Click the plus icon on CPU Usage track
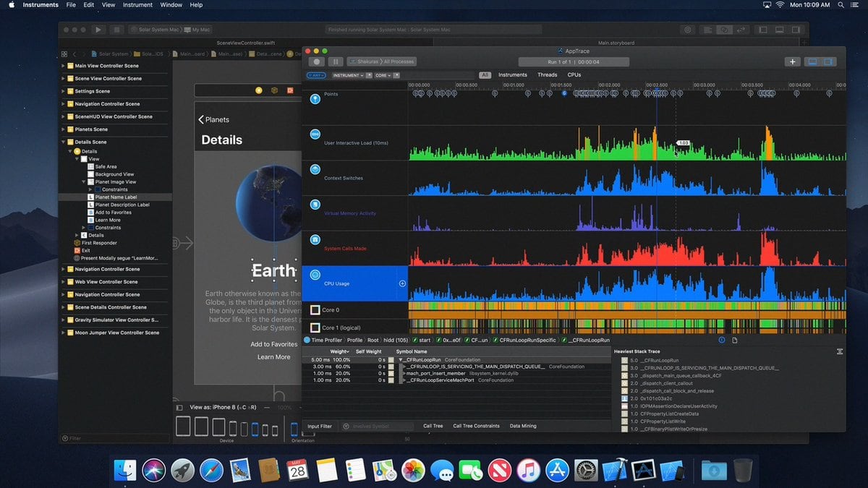This screenshot has width=868, height=488. coord(403,283)
